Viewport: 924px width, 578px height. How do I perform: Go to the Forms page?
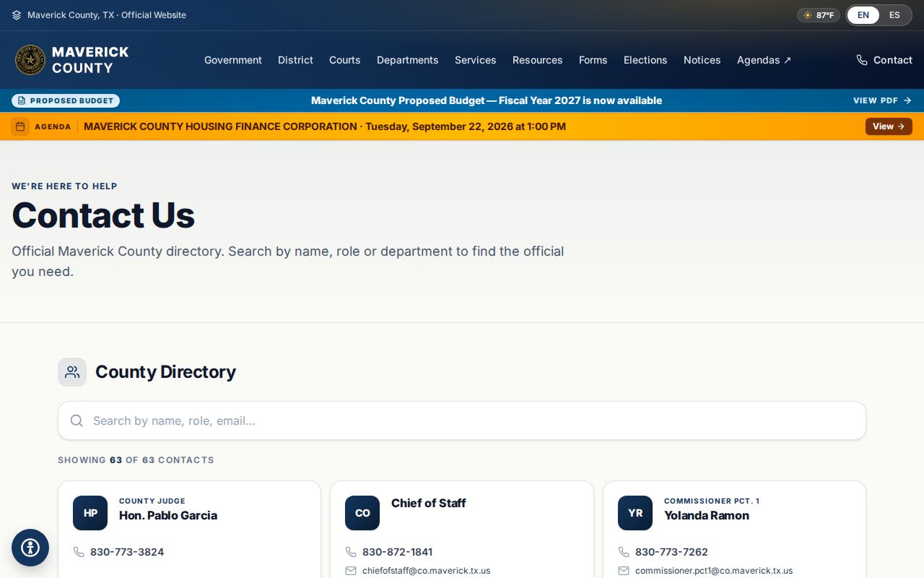[593, 60]
